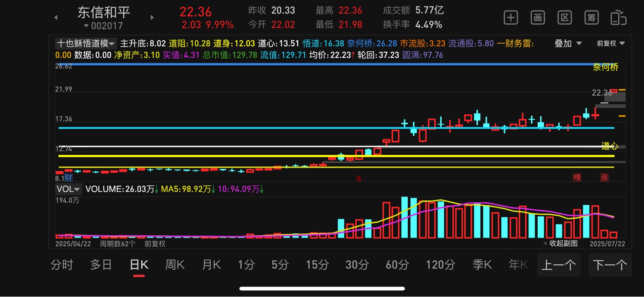
Task: Collapse sub-chart via 收起副图
Action: 560,243
